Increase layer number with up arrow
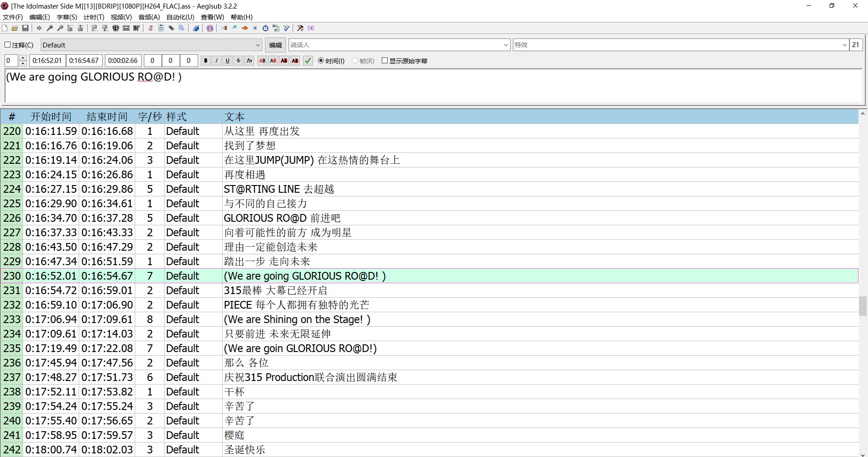The width and height of the screenshot is (868, 457). point(23,58)
